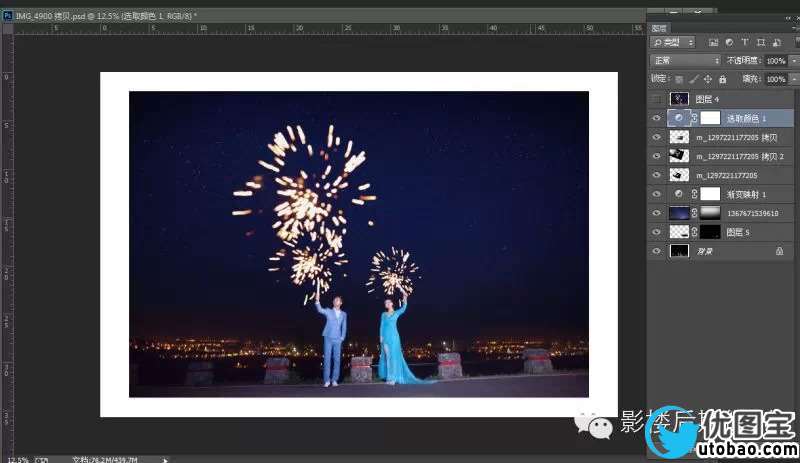Open the blend mode 正常 dropdown

tap(685, 61)
